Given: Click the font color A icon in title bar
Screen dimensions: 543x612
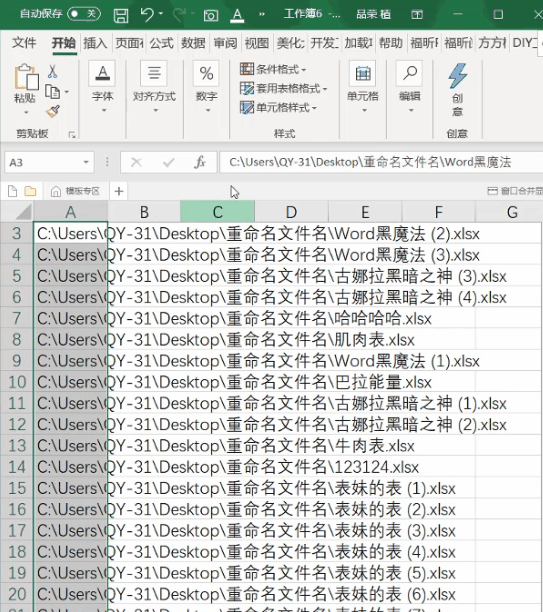Looking at the screenshot, I should (x=237, y=15).
